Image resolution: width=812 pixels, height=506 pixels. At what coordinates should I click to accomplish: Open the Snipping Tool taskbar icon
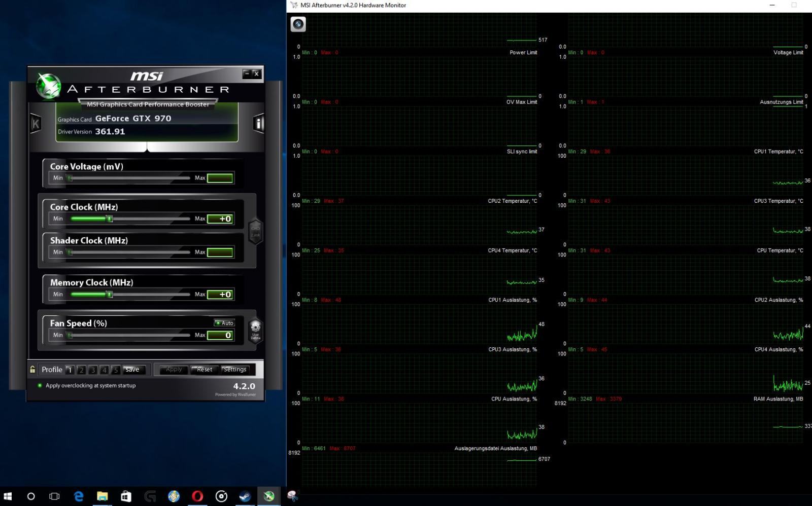coord(293,496)
